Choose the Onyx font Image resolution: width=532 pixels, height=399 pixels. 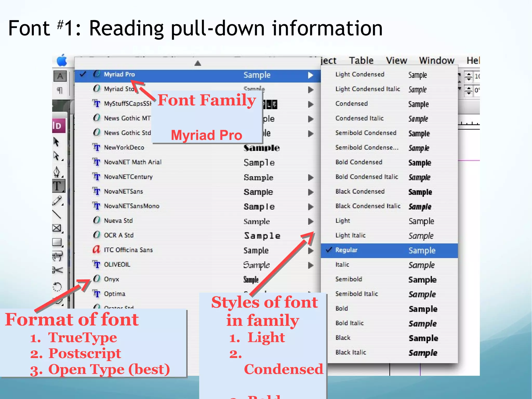tap(198, 280)
